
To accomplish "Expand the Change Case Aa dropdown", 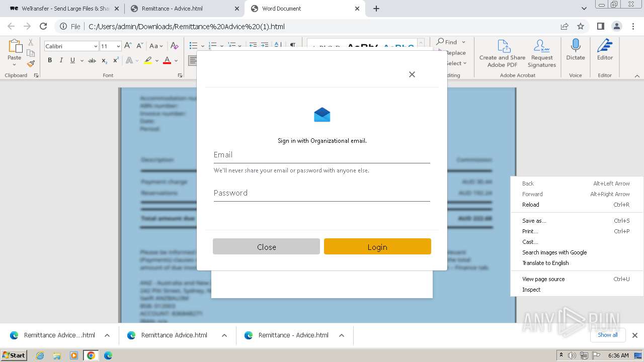I will point(161,46).
